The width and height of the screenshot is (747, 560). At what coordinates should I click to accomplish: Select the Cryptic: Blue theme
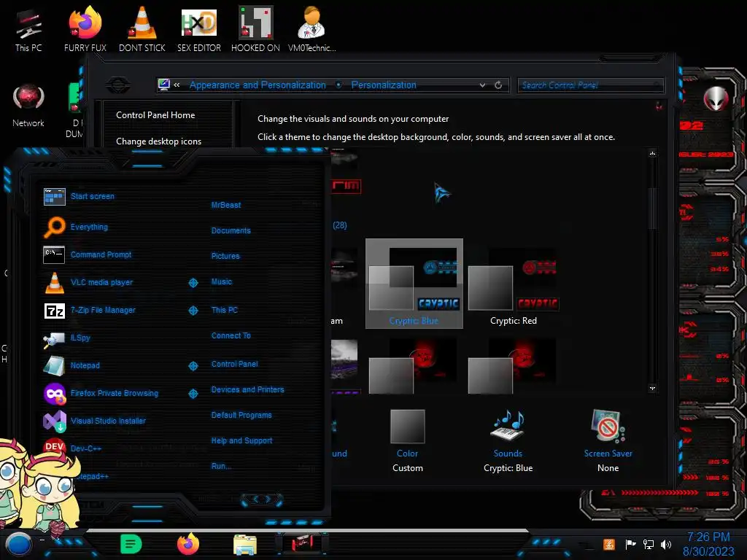point(414,284)
